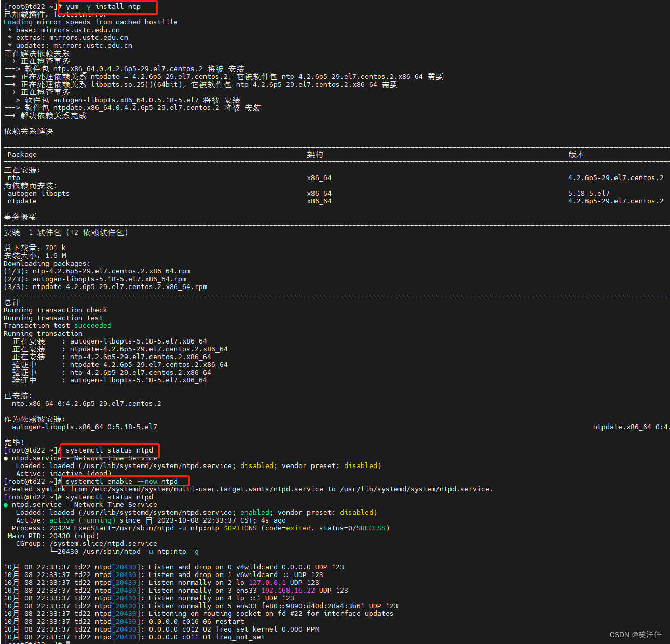Click magenta '192.168.16.22' address
The height and width of the screenshot is (644, 670).
pyautogui.click(x=288, y=591)
